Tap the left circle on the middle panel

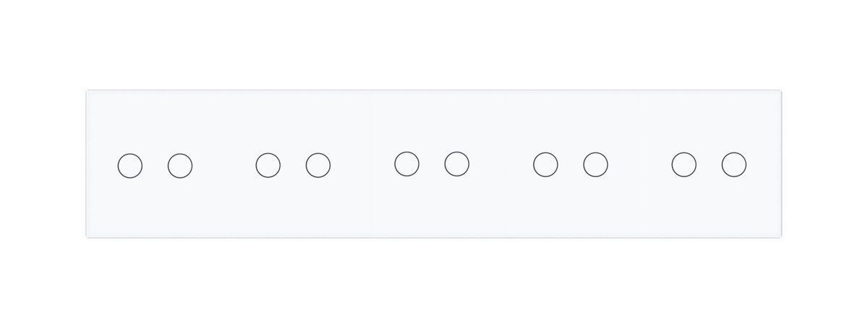pyautogui.click(x=407, y=164)
